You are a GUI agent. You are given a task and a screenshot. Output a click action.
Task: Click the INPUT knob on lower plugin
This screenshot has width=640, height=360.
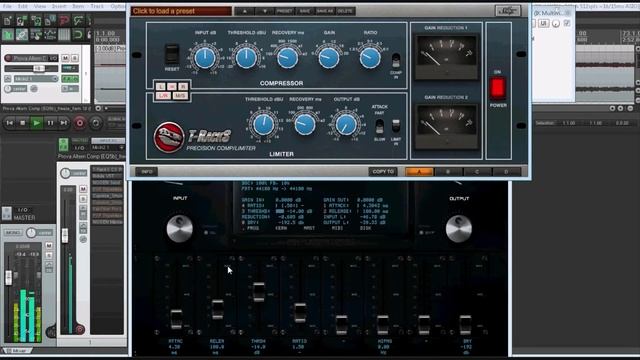(180, 229)
